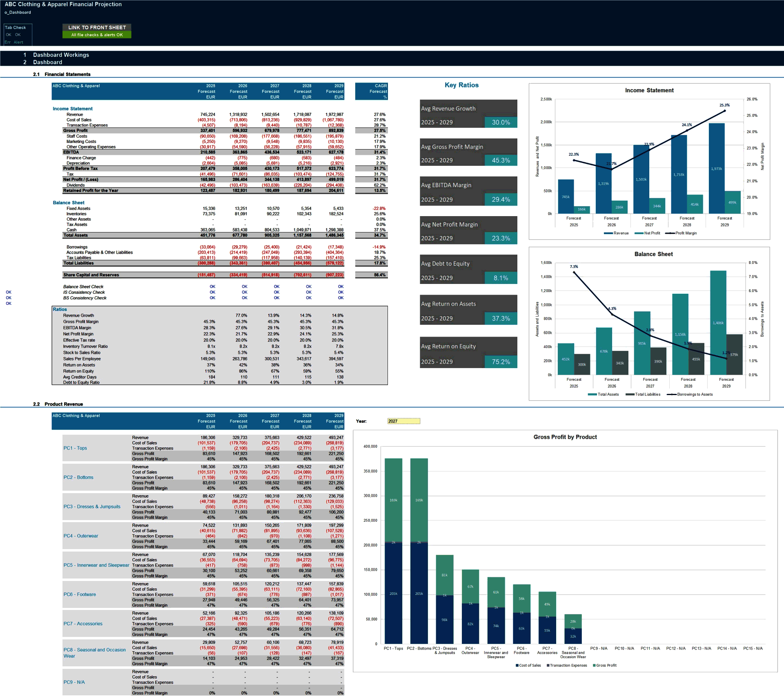The width and height of the screenshot is (784, 697).
Task: Select the 'All file checks & alerts OK' cell
Action: tap(97, 35)
